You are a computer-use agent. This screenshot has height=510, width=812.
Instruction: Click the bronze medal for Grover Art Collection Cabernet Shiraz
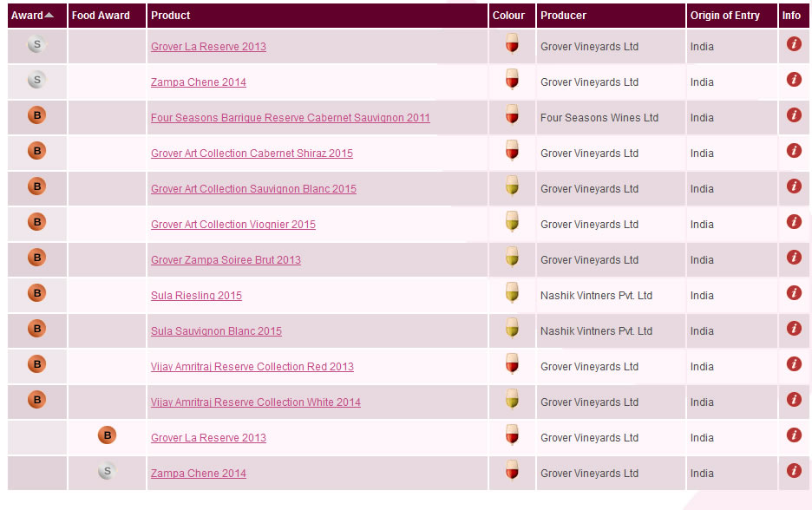(x=36, y=151)
